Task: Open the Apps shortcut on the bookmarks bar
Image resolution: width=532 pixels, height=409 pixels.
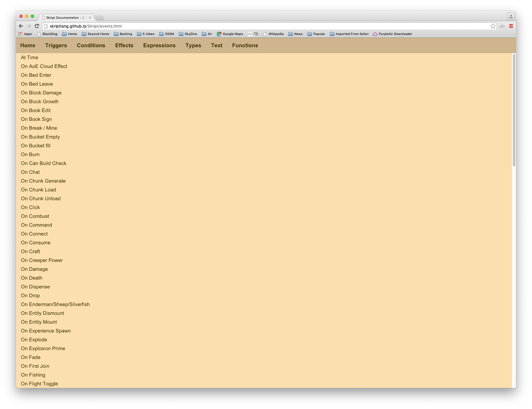Action: 25,34
